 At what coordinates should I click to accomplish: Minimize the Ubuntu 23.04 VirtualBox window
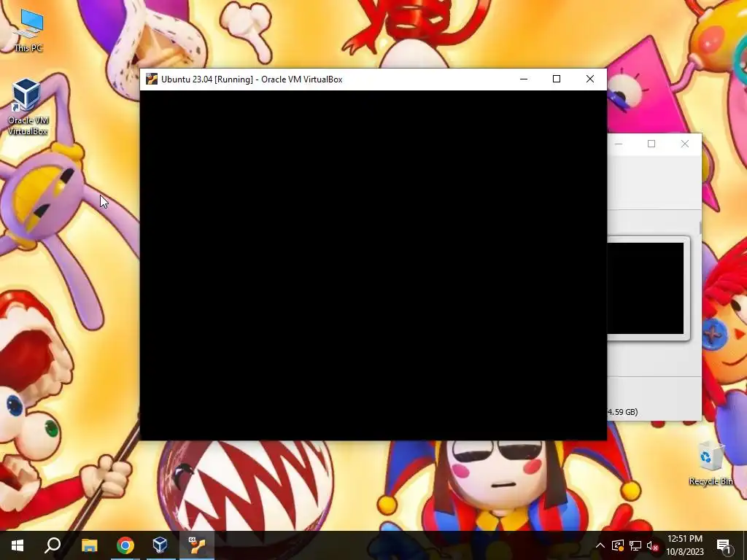[x=524, y=79]
